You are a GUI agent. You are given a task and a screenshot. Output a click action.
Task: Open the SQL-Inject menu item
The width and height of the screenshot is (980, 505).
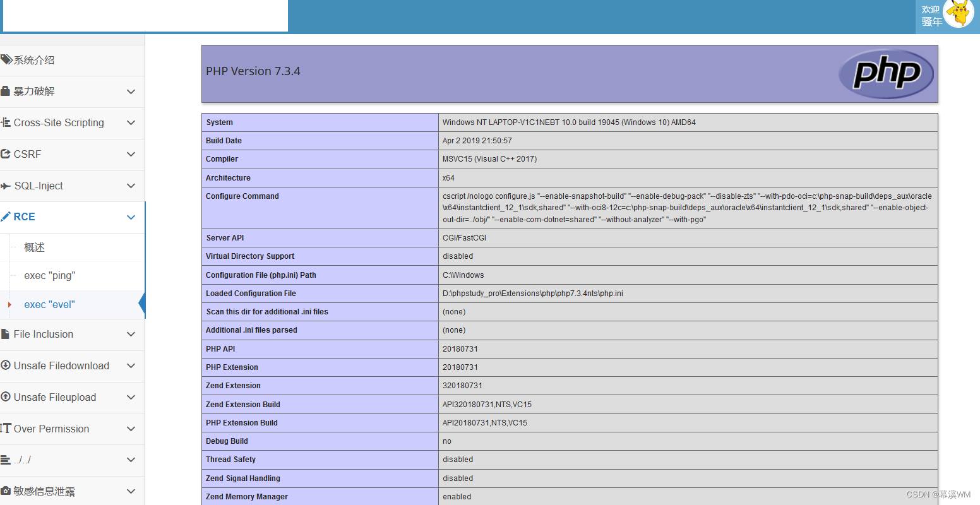pos(72,186)
